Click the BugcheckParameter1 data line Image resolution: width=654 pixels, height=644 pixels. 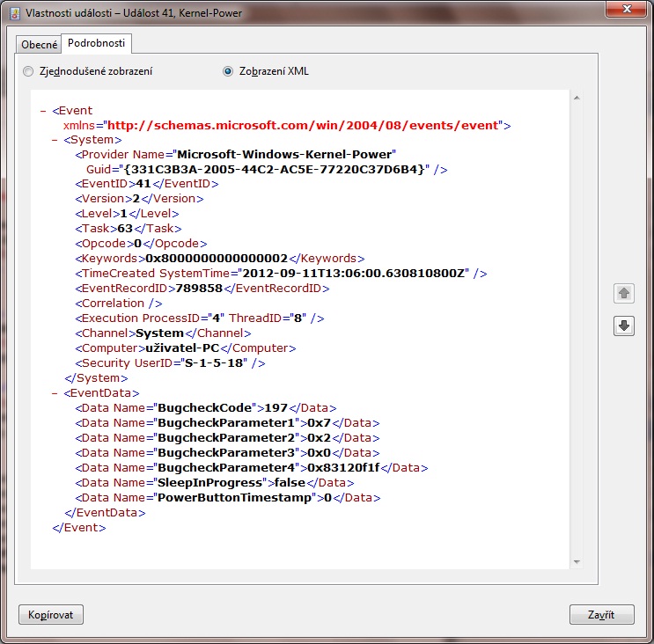click(227, 423)
